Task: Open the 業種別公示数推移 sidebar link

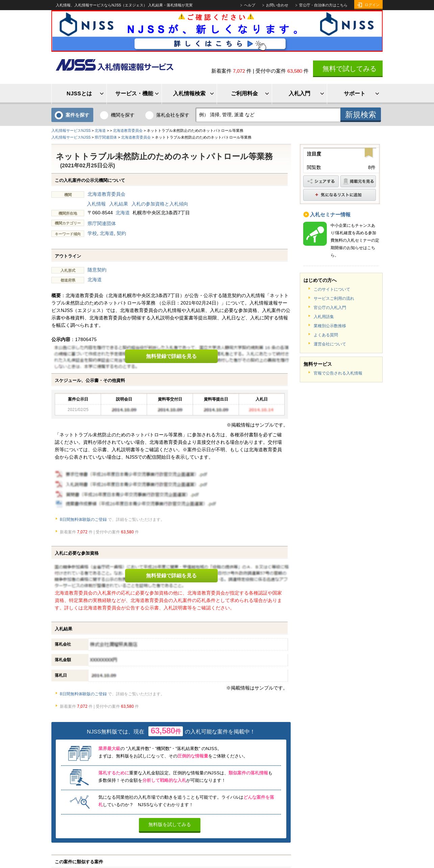Action: point(330,326)
